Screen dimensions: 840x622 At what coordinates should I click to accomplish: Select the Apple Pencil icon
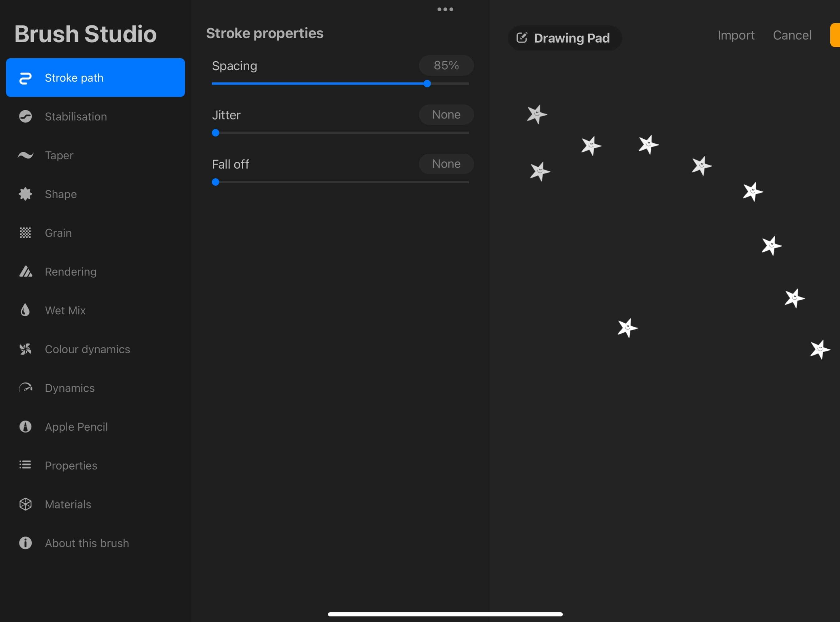coord(25,427)
